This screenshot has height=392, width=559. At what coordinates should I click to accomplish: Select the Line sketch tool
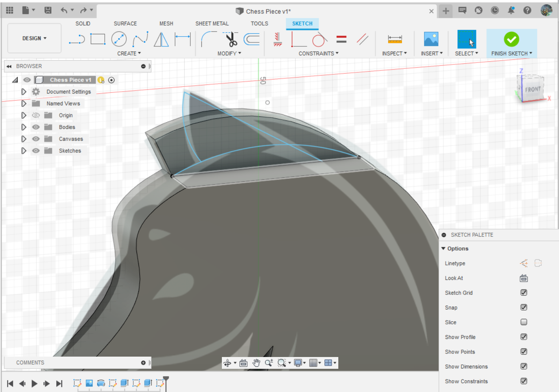click(x=77, y=39)
